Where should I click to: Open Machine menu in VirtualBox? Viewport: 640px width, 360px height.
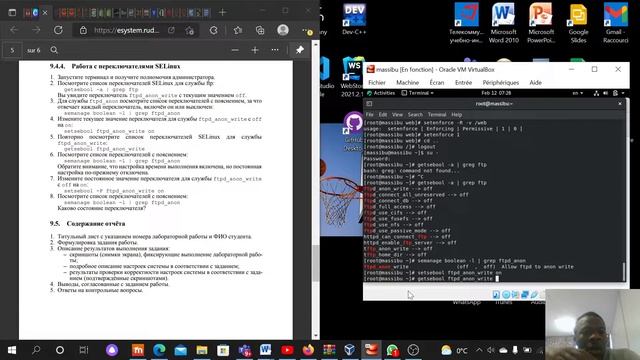point(407,82)
